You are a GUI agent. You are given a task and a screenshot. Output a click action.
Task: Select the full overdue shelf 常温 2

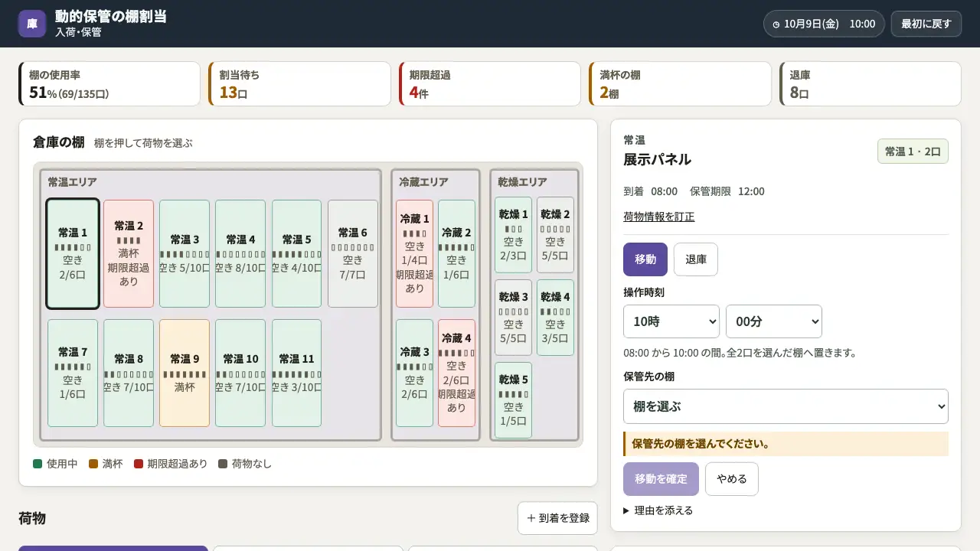[x=129, y=253]
